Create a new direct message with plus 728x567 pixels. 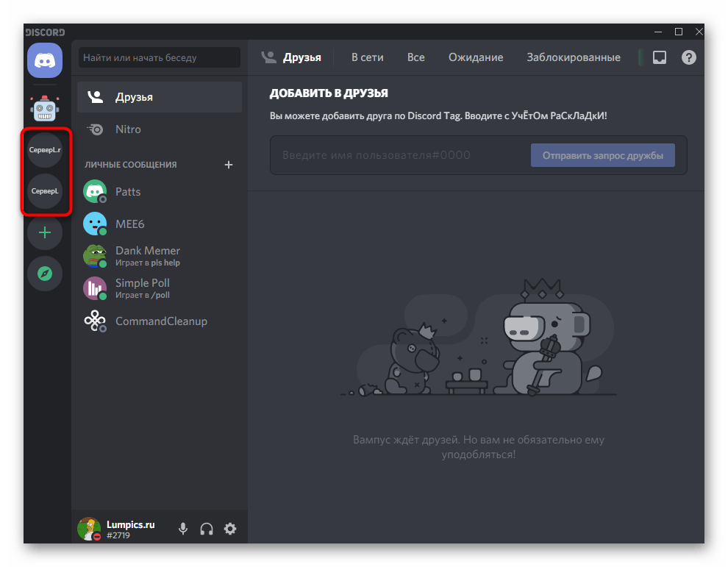point(229,165)
